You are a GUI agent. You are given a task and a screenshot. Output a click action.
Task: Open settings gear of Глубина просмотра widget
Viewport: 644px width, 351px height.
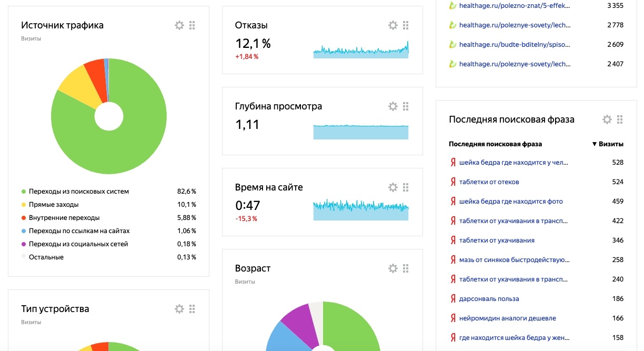[x=393, y=106]
